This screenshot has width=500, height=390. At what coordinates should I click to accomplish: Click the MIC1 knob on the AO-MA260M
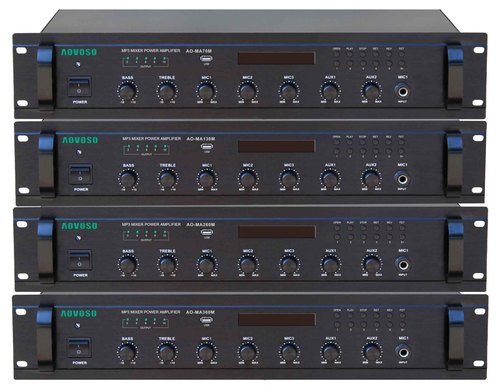207,265
